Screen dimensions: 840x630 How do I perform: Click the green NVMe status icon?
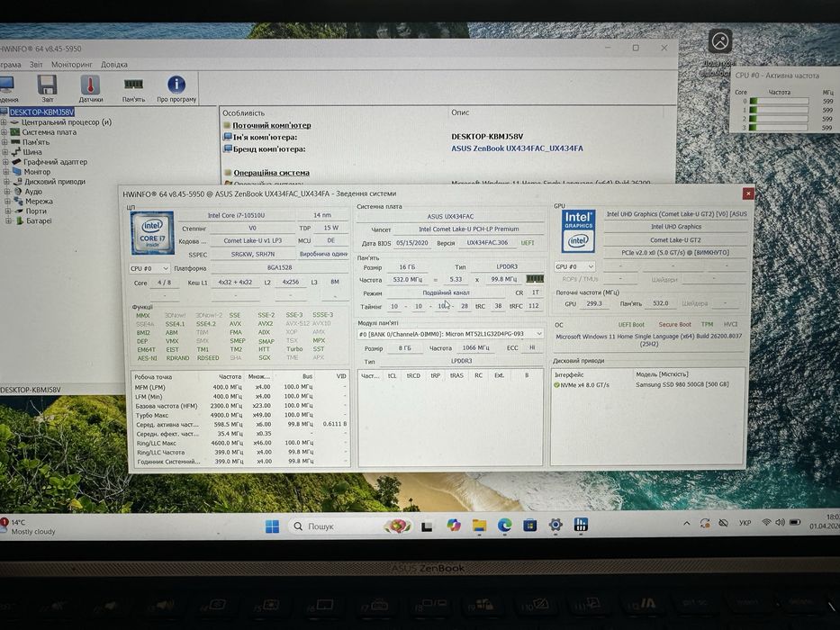tap(556, 385)
